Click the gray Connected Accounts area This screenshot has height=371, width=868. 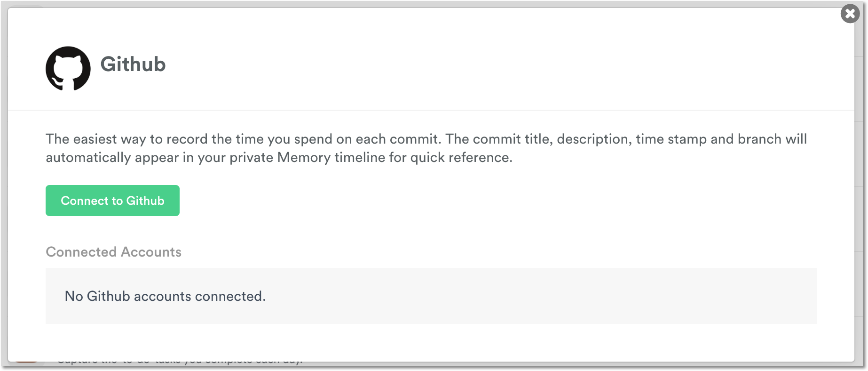(432, 296)
